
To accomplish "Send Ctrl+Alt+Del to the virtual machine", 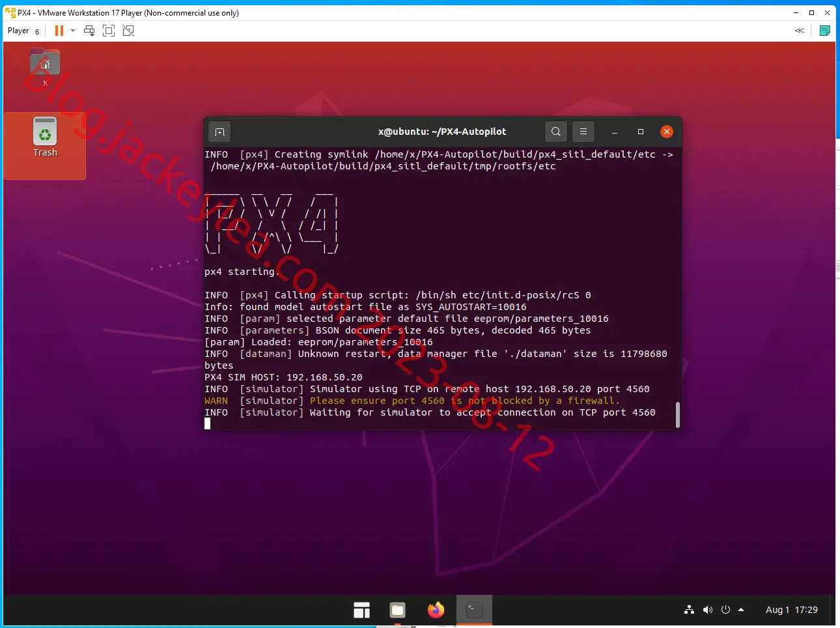I will pyautogui.click(x=89, y=31).
